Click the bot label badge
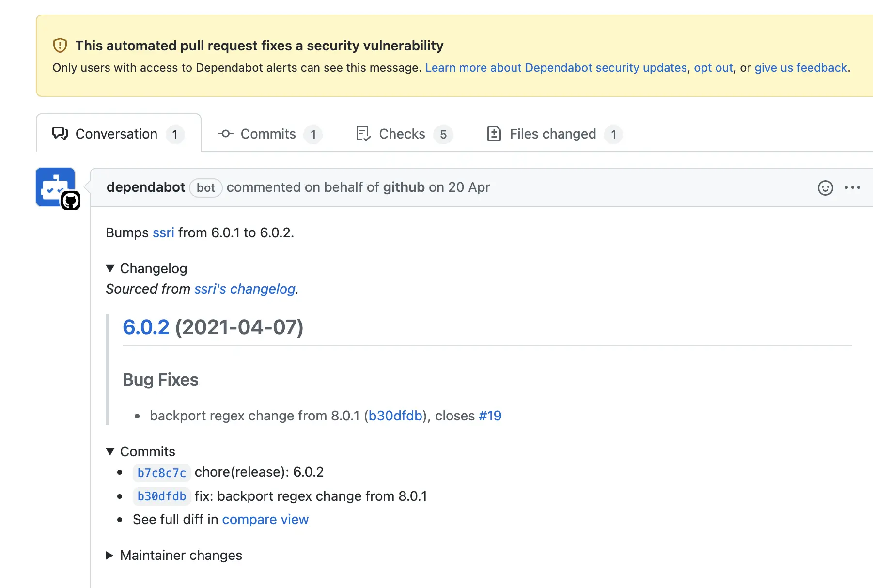This screenshot has width=873, height=588. coord(206,188)
